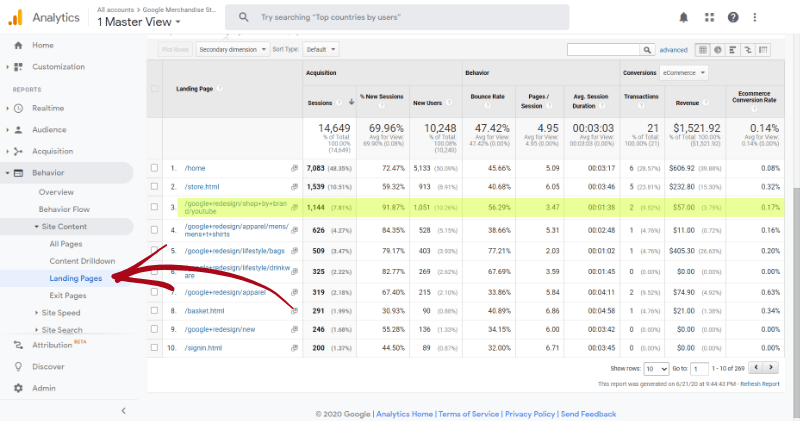Click Refresh Report link

(x=760, y=384)
